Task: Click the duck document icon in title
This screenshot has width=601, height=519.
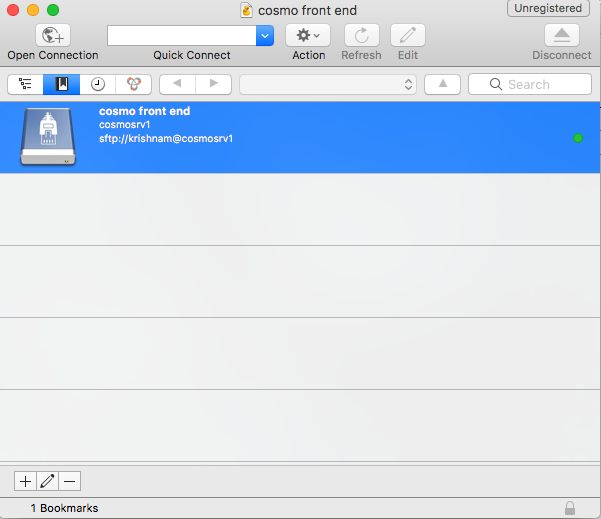Action: click(x=246, y=10)
